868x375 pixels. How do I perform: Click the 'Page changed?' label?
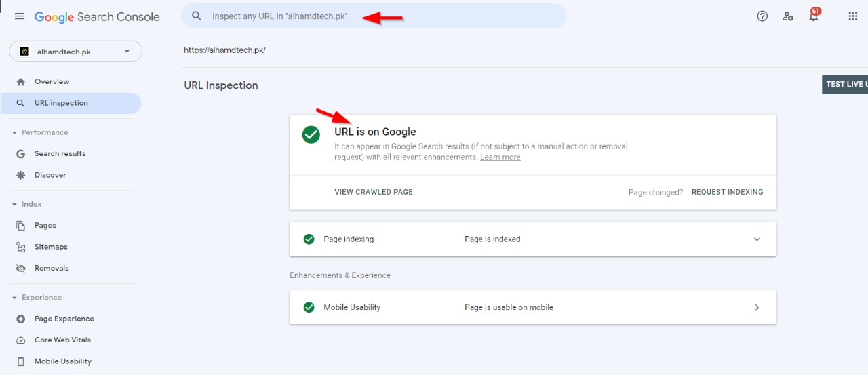(656, 192)
